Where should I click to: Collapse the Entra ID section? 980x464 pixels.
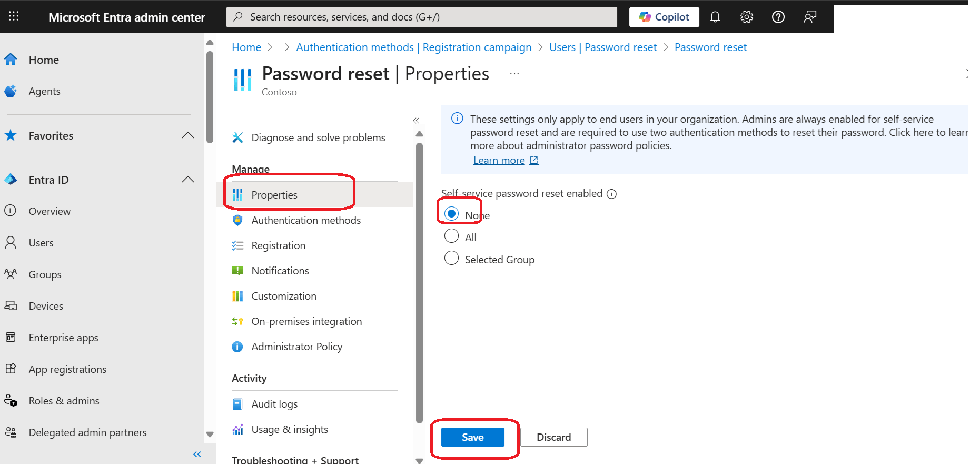[188, 179]
